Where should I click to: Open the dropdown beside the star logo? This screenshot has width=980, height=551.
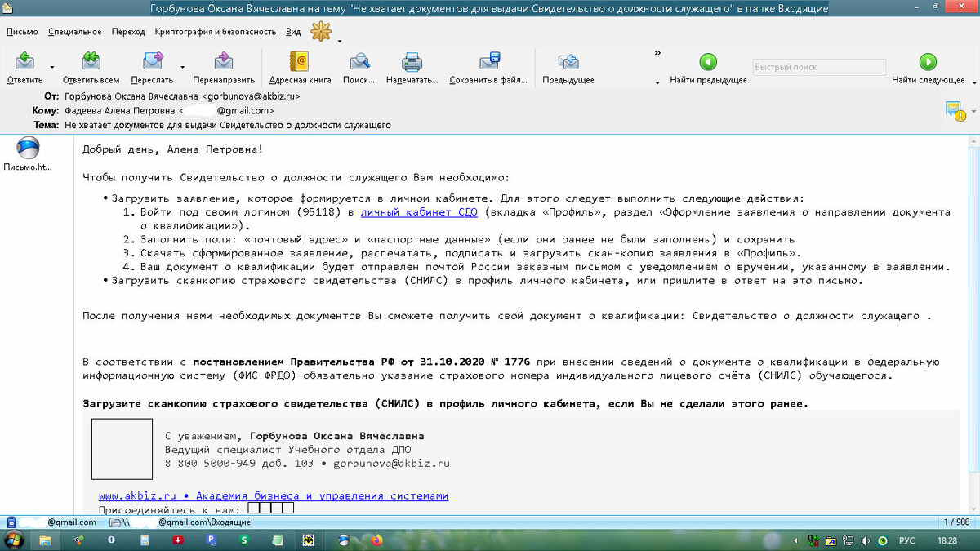coord(339,41)
